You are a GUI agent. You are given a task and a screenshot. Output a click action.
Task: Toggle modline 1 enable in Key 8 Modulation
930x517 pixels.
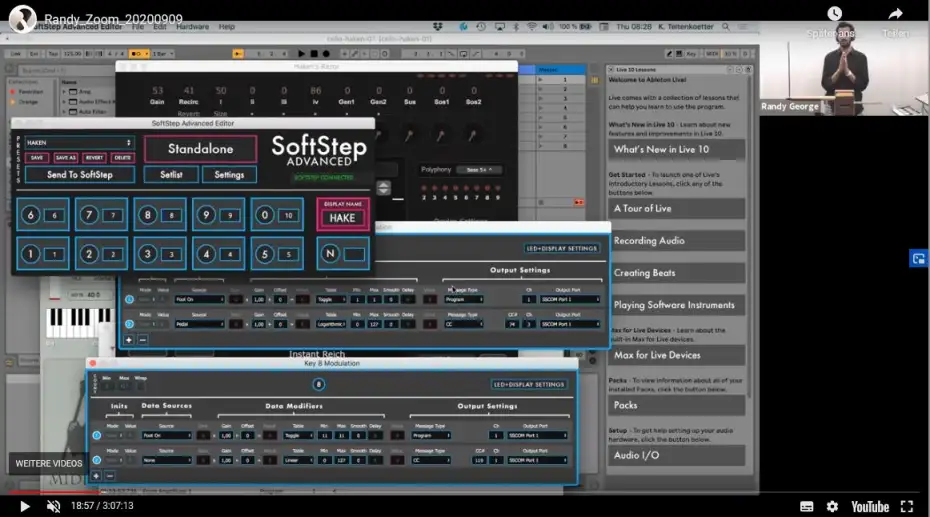tap(97, 435)
